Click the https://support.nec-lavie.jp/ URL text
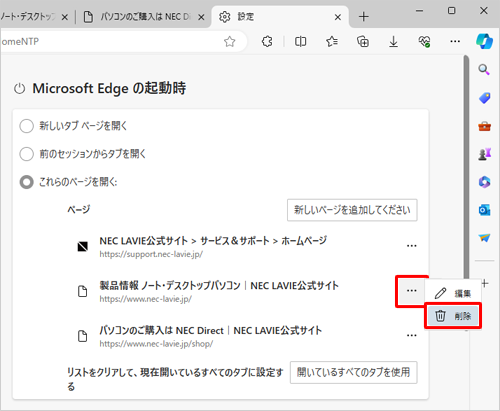 point(151,254)
